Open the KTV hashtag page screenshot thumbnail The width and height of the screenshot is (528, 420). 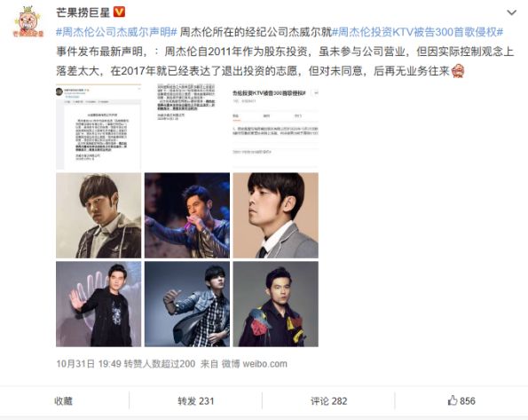[x=276, y=127]
